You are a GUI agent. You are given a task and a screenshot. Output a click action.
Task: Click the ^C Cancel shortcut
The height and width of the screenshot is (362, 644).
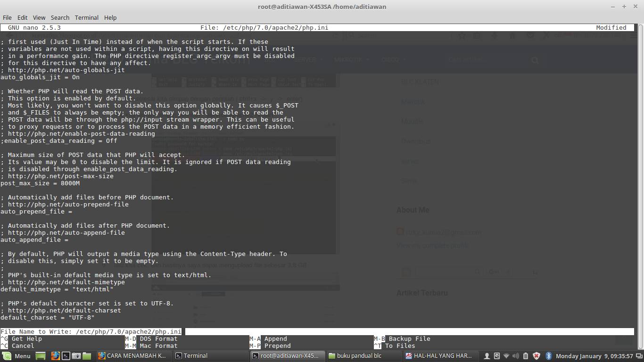tap(17, 346)
